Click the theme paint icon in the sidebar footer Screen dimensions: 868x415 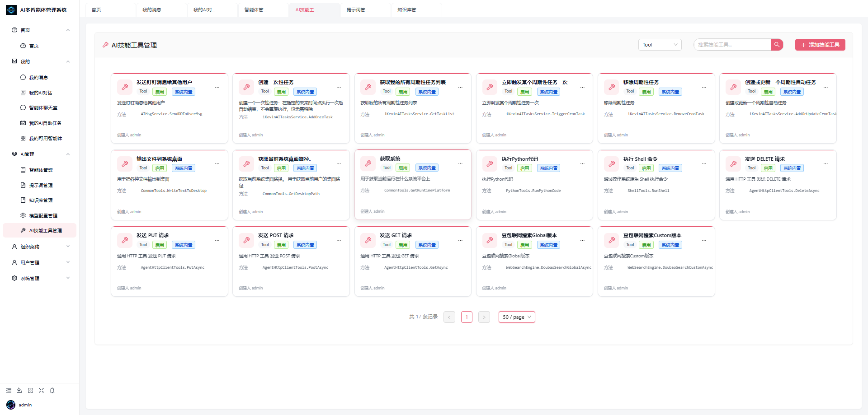click(x=19, y=391)
